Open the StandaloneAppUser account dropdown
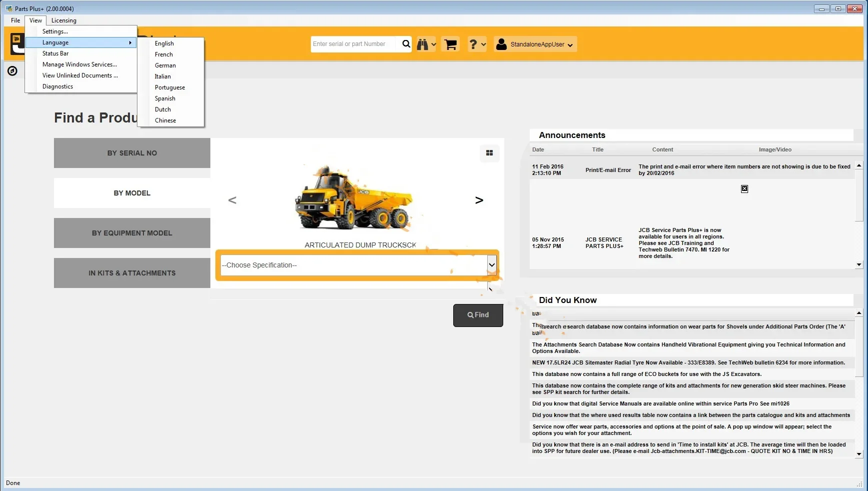The width and height of the screenshot is (868, 491). tap(535, 44)
